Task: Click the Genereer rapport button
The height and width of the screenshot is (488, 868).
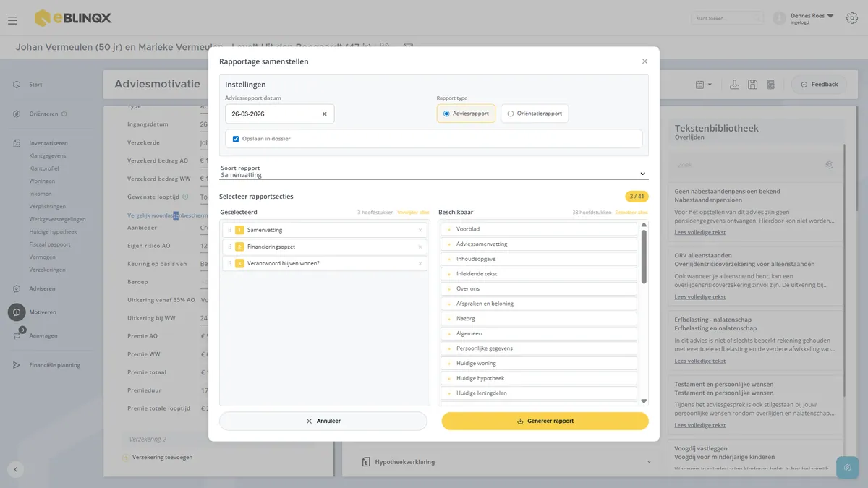Action: tap(545, 421)
